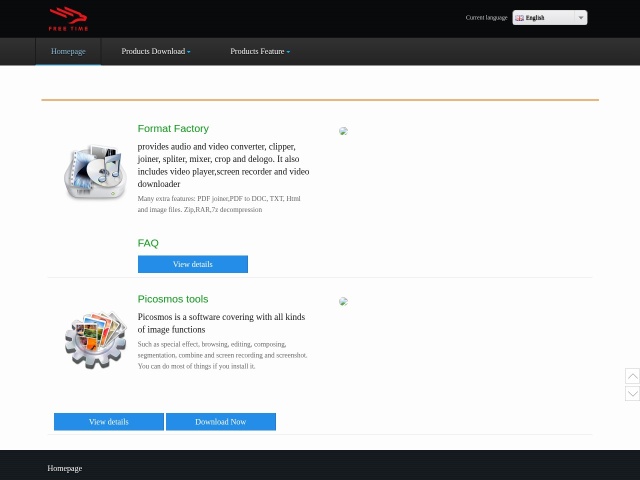Click the Download Now button
The height and width of the screenshot is (480, 640).
221,422
